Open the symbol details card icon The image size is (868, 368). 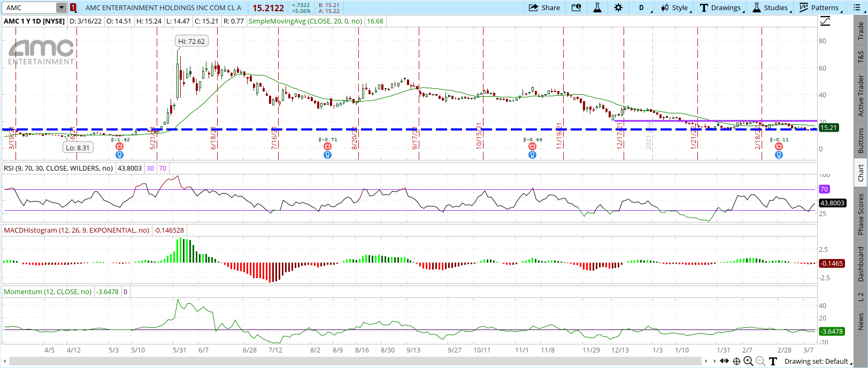pos(576,7)
